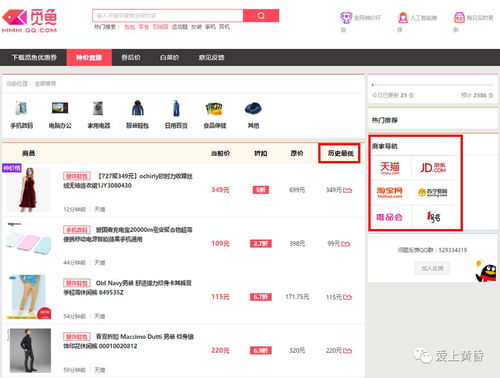
Task: Choose the 家用电器 category icon
Action: [x=98, y=108]
